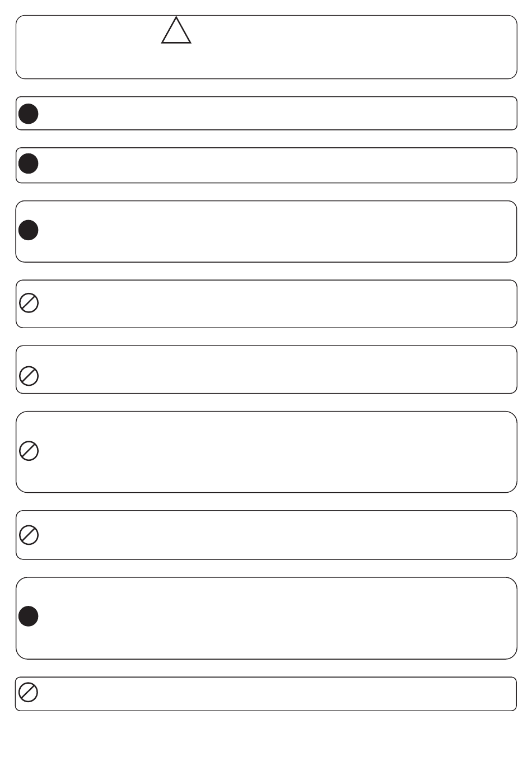Click empty area of second prohibition-icon box

tap(277, 370)
